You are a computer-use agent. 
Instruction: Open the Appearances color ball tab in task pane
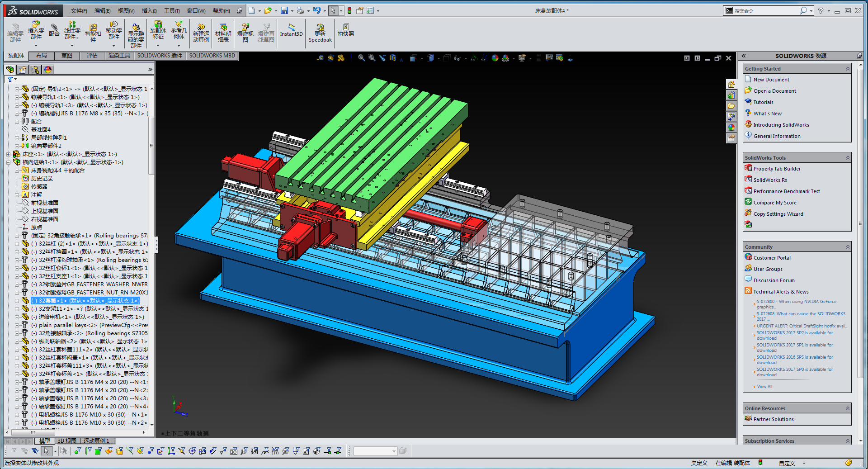tap(731, 128)
